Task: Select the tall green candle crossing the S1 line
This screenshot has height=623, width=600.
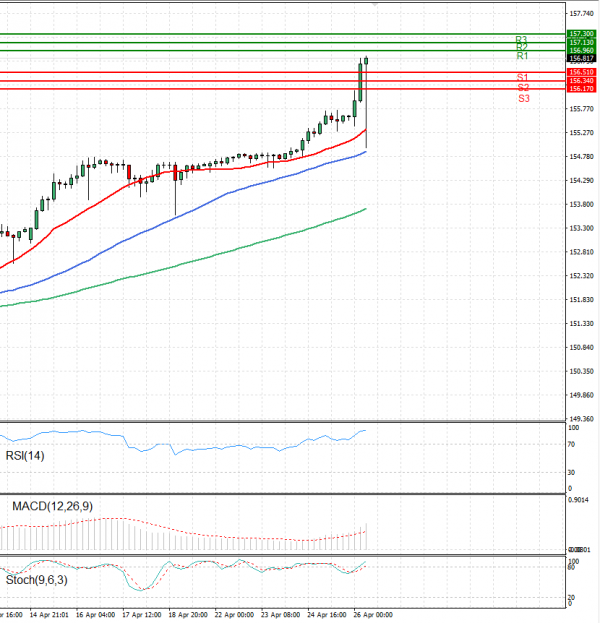Action: (x=360, y=81)
